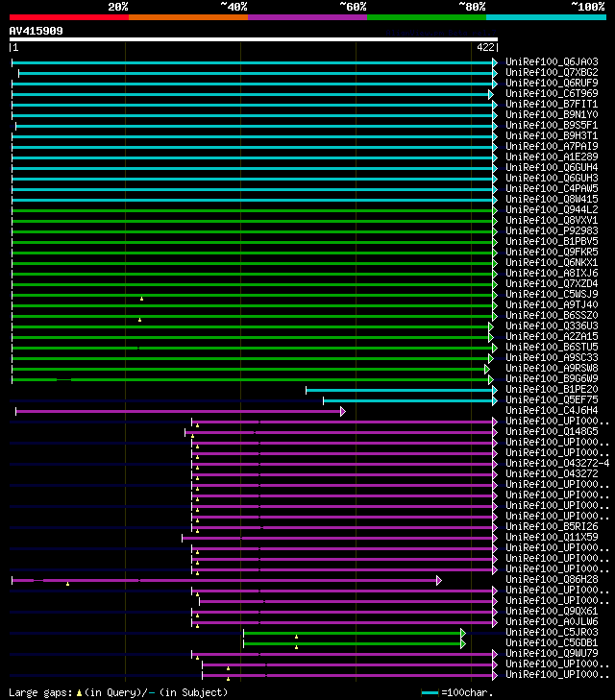Click the UniRef100_Q8VXV1 label
This screenshot has height=700, width=615.
[552, 220]
